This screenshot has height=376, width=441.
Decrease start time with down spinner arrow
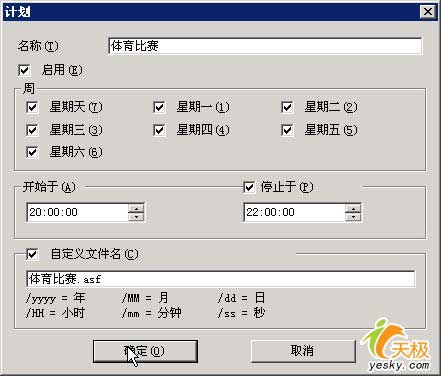[136, 217]
